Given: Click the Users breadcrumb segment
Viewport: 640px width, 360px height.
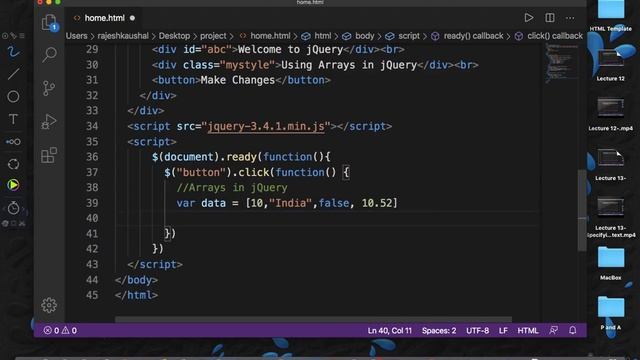Looking at the screenshot, I should (x=76, y=36).
